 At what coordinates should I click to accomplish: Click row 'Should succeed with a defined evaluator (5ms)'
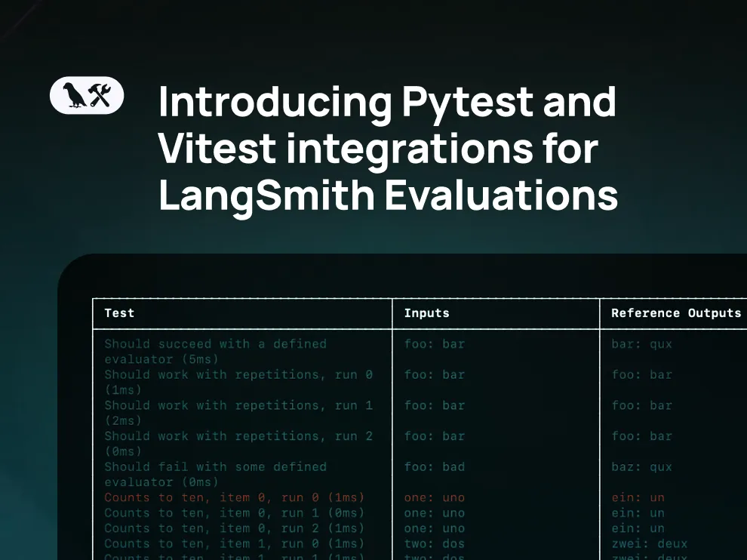pyautogui.click(x=215, y=351)
